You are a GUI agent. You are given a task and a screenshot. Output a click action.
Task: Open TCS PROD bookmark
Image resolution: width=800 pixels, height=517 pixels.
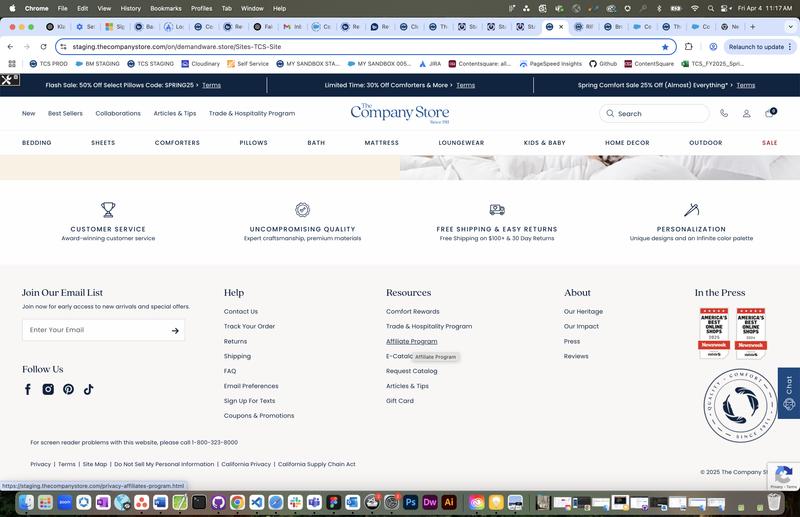click(x=48, y=64)
